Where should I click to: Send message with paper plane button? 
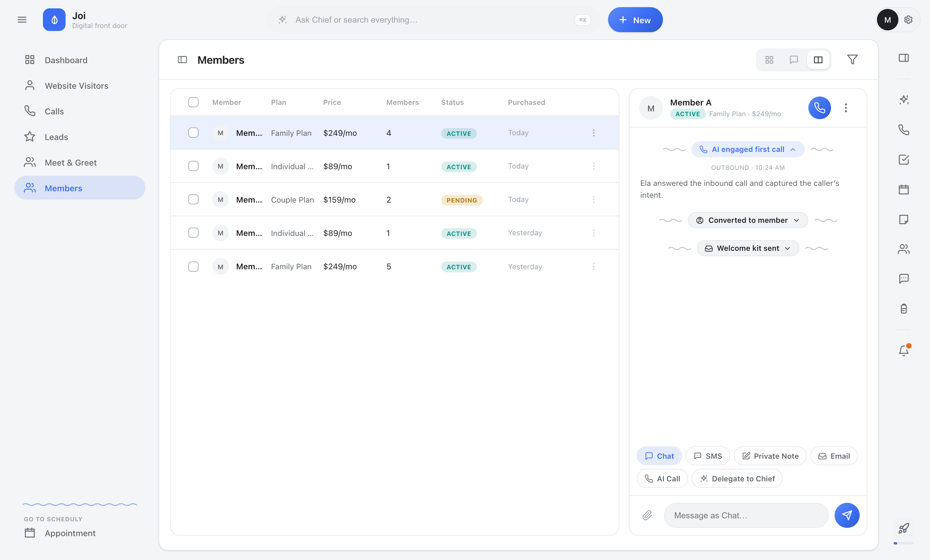coord(847,515)
